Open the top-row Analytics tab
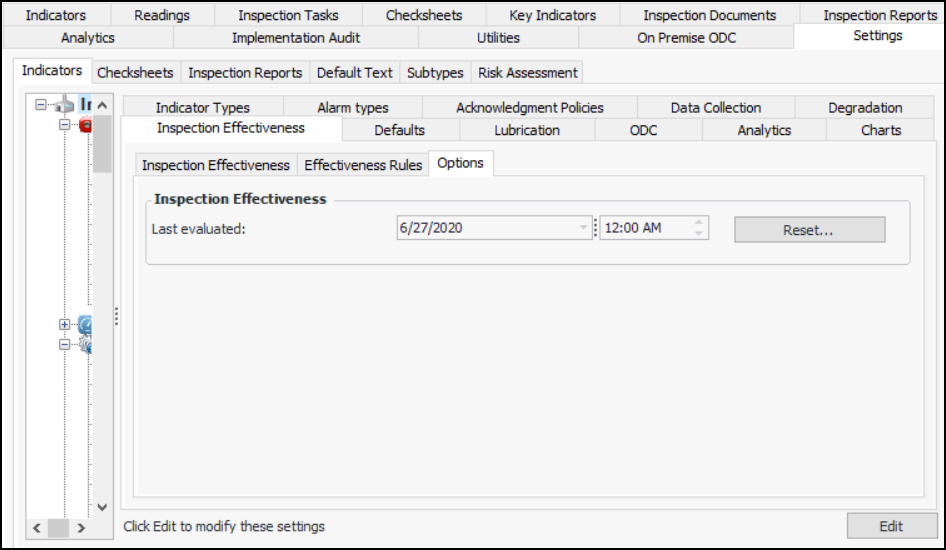 pos(88,38)
